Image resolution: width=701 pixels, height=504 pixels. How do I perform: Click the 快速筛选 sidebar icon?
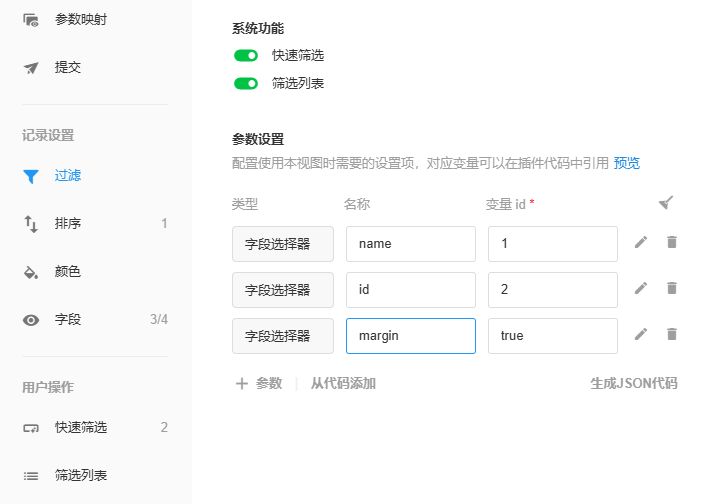31,428
